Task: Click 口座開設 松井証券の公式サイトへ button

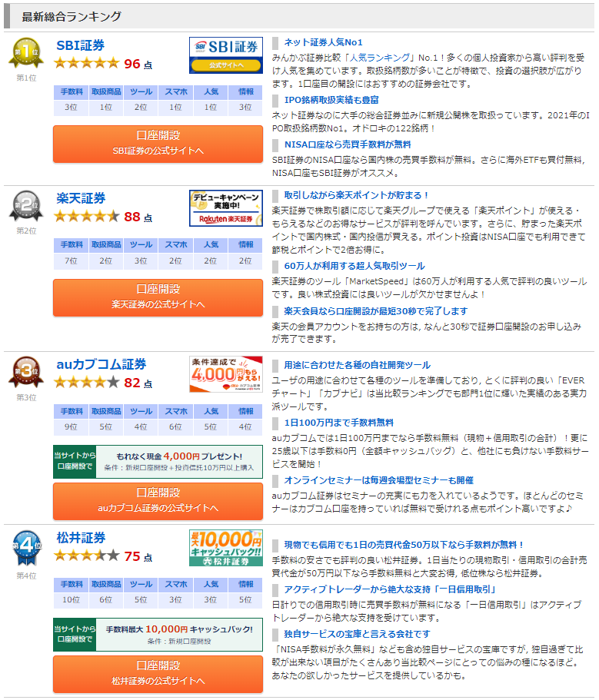Action: [x=158, y=674]
